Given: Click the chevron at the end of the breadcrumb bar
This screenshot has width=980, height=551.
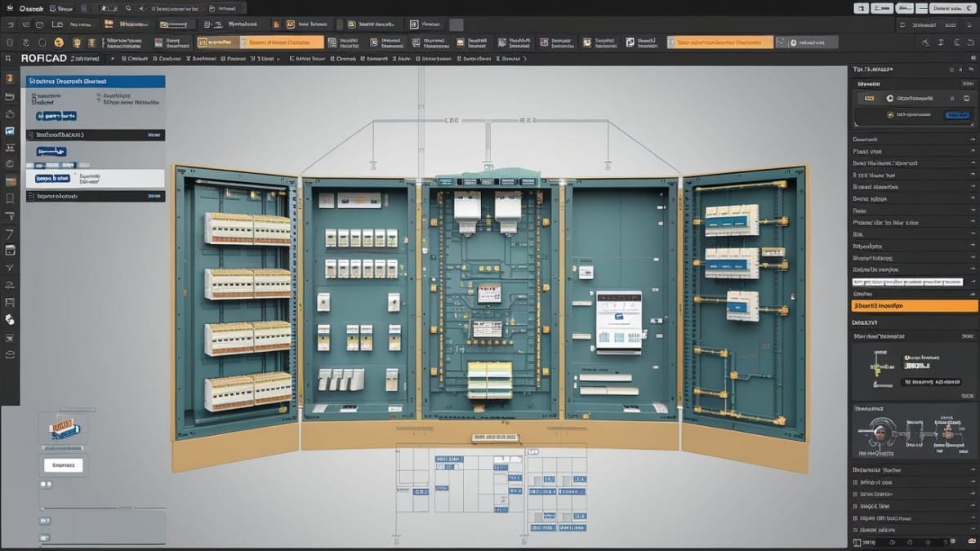Looking at the screenshot, I should pyautogui.click(x=524, y=59).
